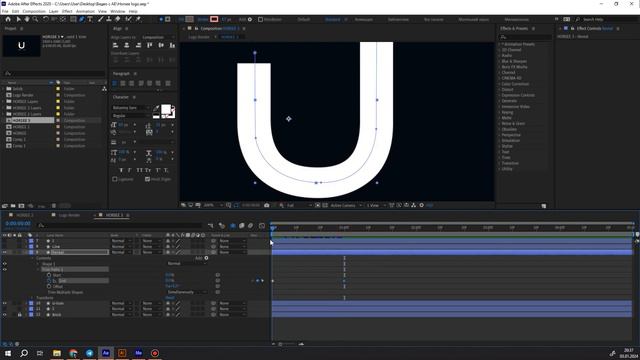Toggle the Offset property stopwatch
Screen dimensions: 640x360
pyautogui.click(x=49, y=287)
